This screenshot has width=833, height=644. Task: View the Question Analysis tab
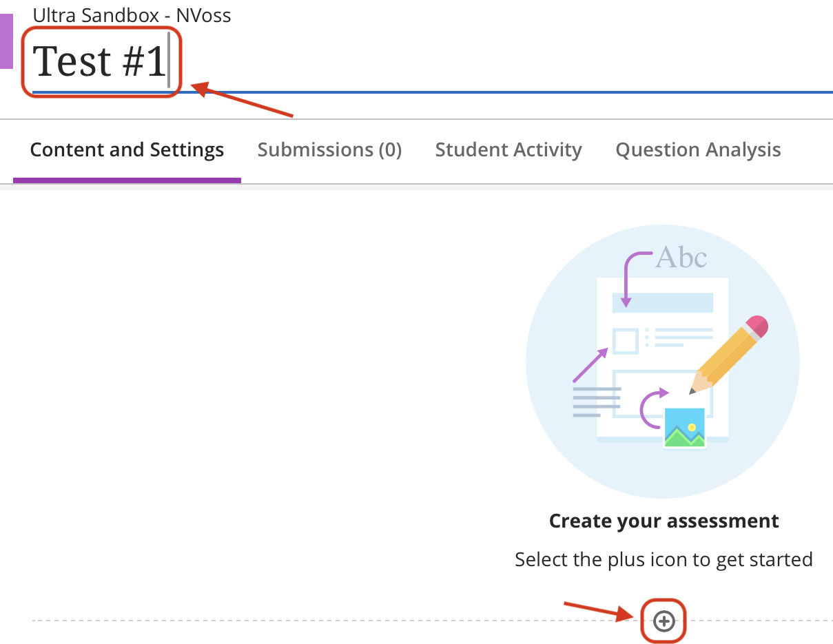(x=698, y=150)
